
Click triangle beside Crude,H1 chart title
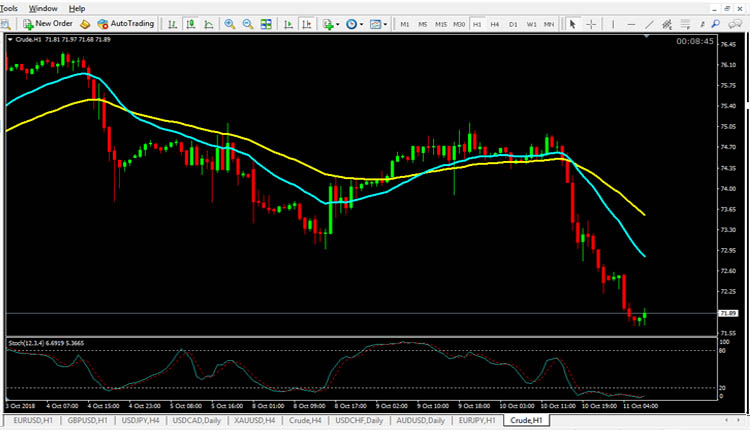[10, 40]
